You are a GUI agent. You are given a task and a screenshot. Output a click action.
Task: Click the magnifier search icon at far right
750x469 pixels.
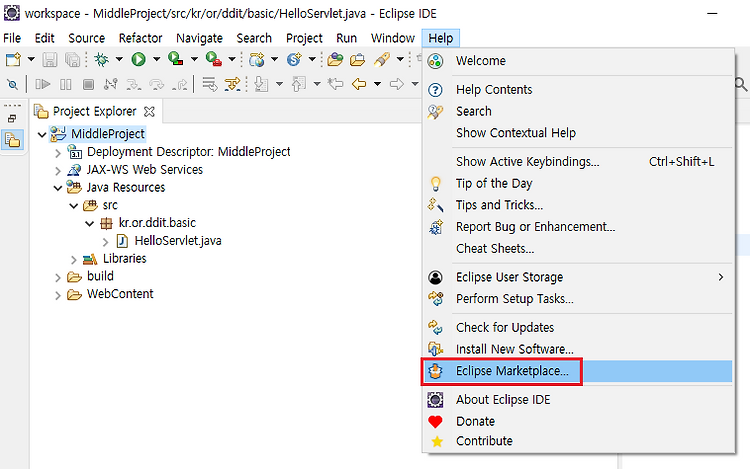coord(741,85)
